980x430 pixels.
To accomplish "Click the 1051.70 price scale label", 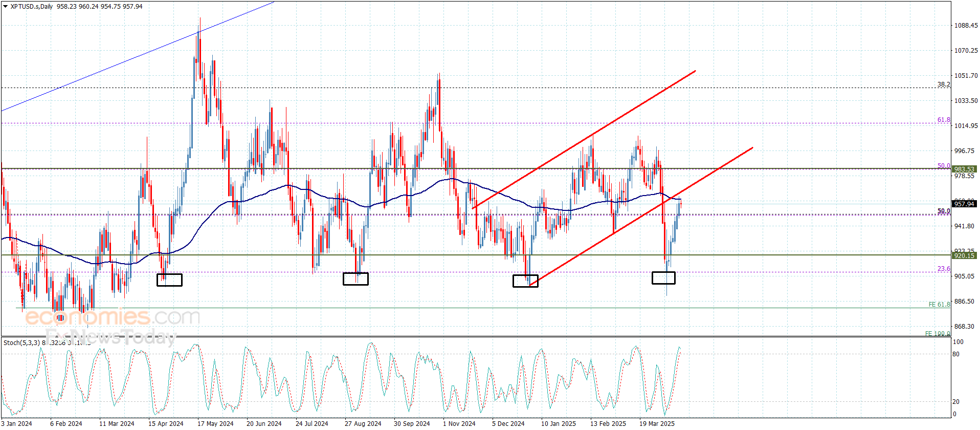I will point(966,76).
